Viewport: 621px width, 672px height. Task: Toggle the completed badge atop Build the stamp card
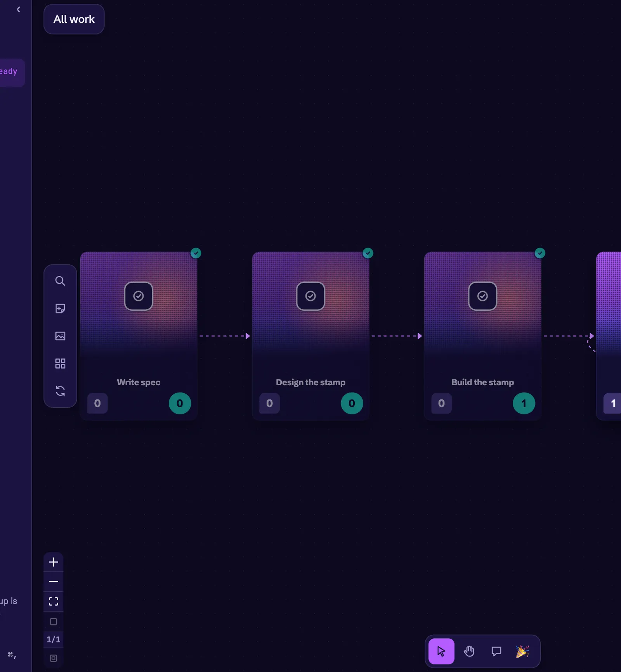540,253
